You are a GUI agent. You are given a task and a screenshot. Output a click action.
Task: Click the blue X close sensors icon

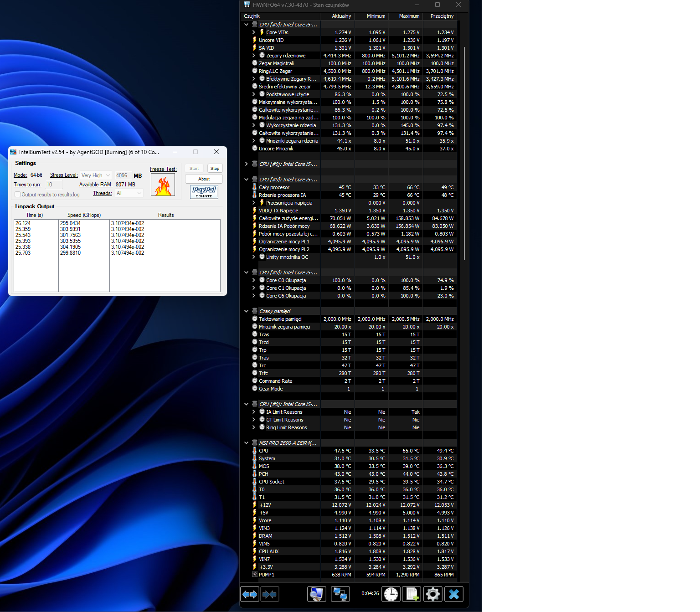pyautogui.click(x=454, y=594)
